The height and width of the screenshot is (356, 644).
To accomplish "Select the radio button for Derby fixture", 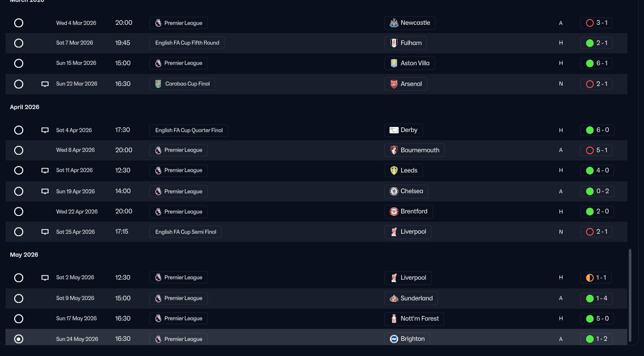I will pos(19,130).
